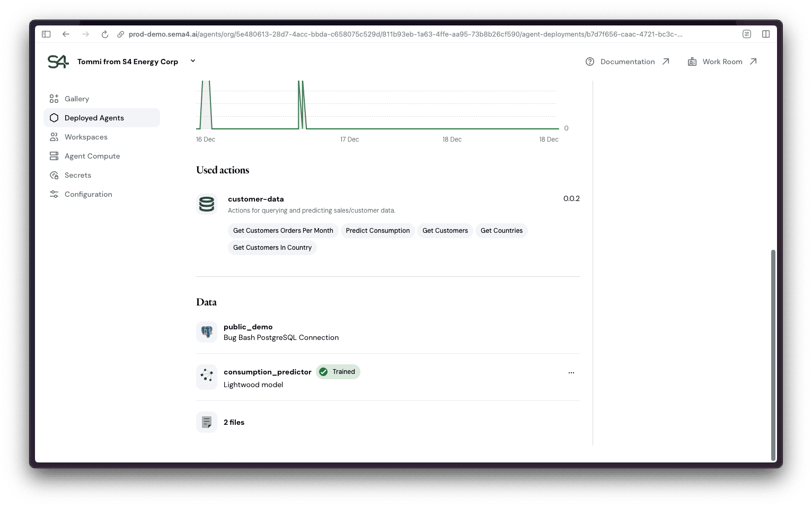Open the Secrets sidebar item
Viewport: 812px width, 507px height.
tap(78, 175)
